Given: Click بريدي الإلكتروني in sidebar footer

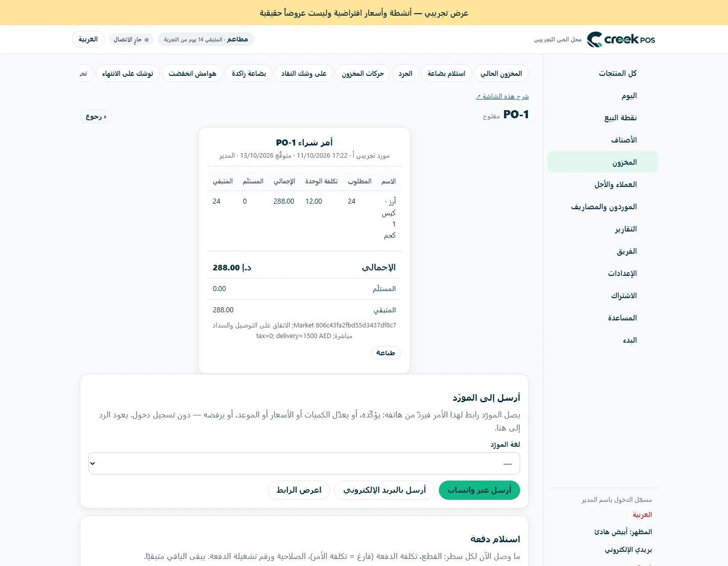Looking at the screenshot, I should click(628, 549).
